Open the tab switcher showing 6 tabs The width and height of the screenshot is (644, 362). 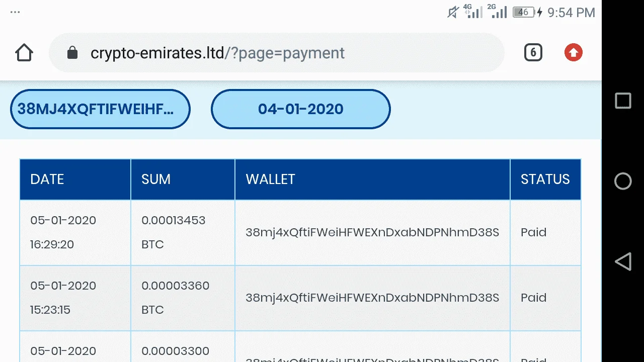(533, 53)
